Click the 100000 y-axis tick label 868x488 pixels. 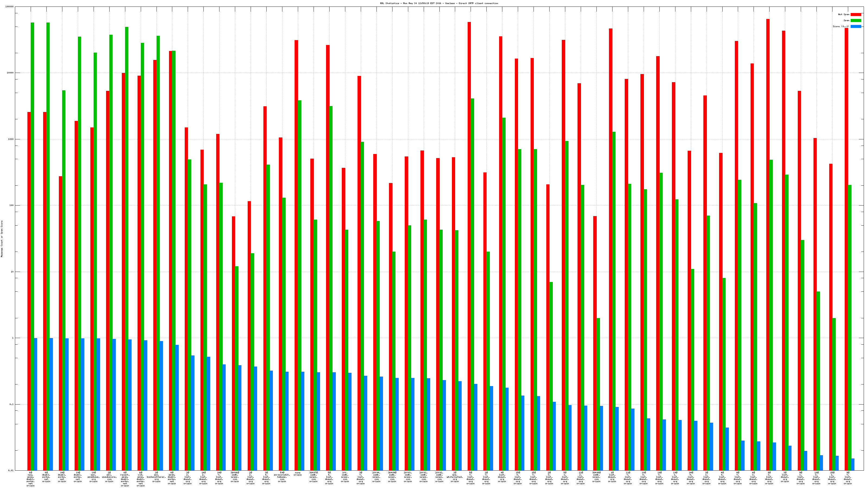click(x=10, y=7)
